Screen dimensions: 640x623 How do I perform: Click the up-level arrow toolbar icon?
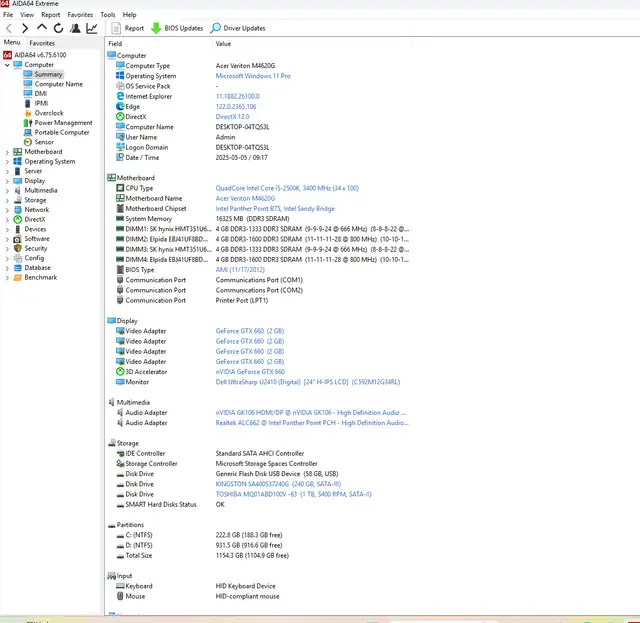tap(42, 28)
